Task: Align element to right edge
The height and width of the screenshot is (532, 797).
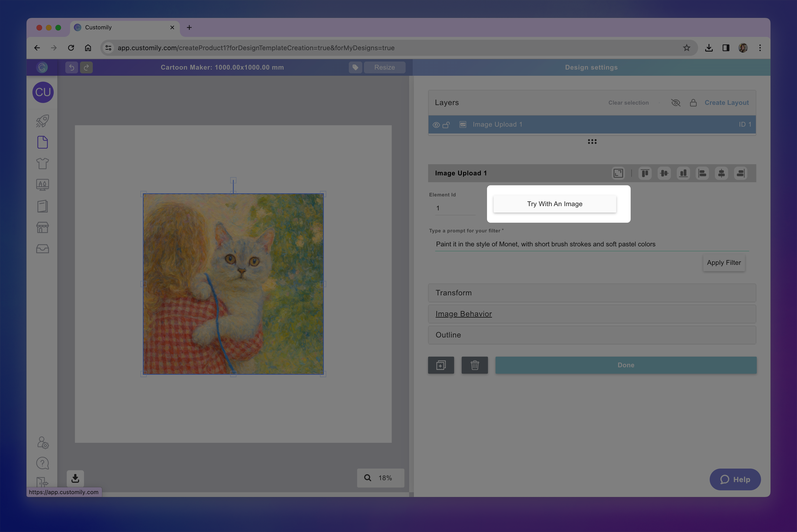Action: 741,173
